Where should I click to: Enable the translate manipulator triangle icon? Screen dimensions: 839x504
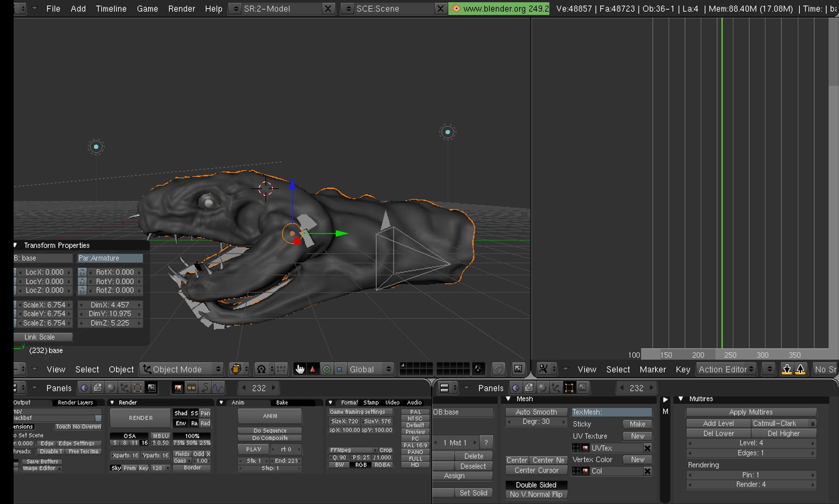(x=313, y=369)
